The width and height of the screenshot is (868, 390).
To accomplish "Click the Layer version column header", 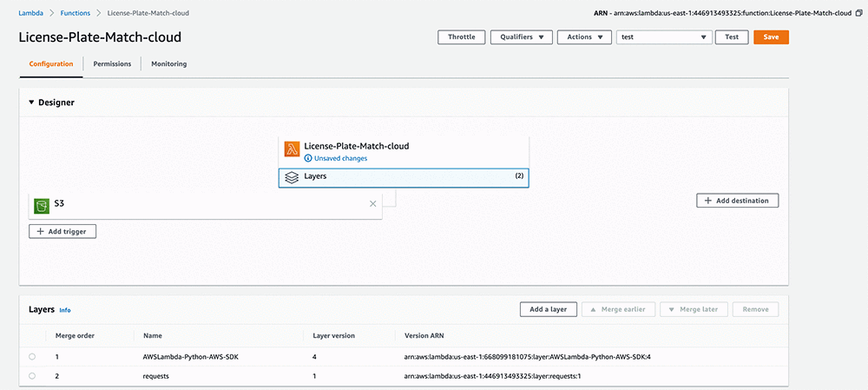I will pyautogui.click(x=334, y=335).
